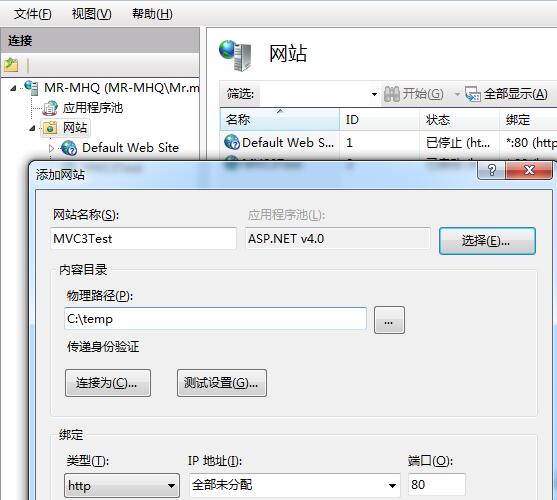Image resolution: width=557 pixels, height=500 pixels.
Task: Click the Application Pools (应用程序池) icon
Action: coord(50,108)
